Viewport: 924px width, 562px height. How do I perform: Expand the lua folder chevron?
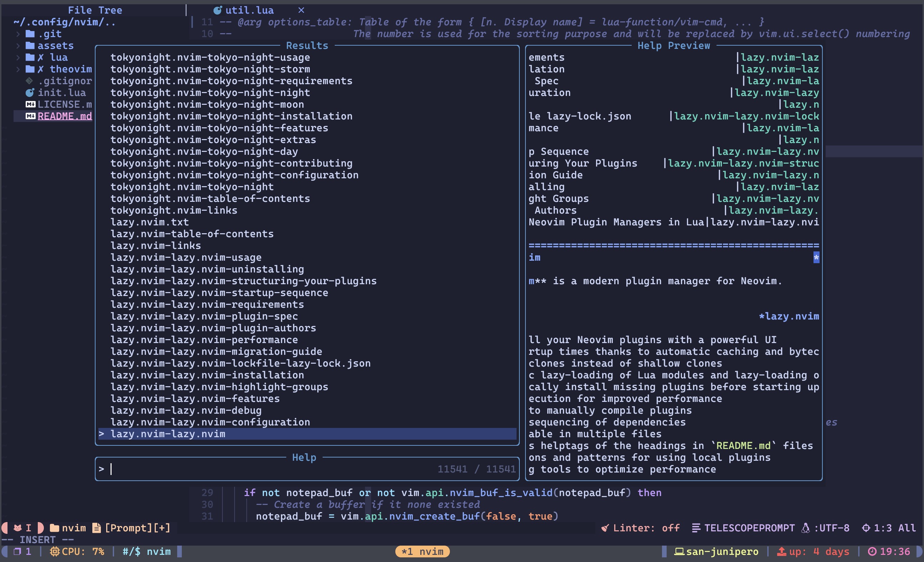point(18,57)
